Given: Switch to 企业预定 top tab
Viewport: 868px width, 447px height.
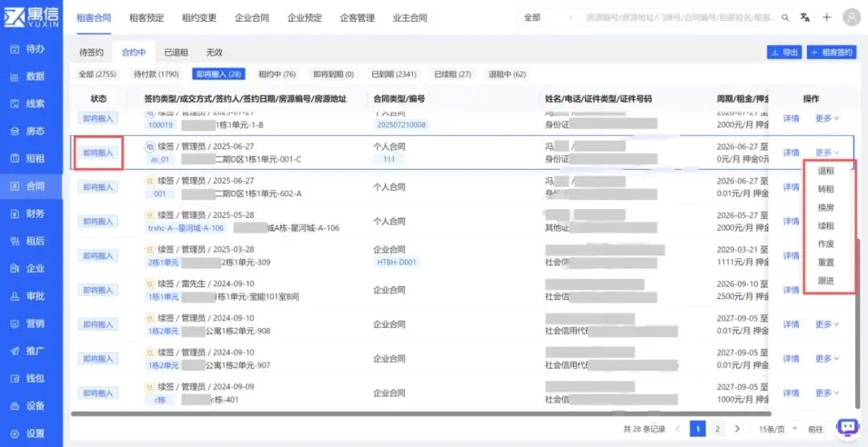Looking at the screenshot, I should (305, 18).
